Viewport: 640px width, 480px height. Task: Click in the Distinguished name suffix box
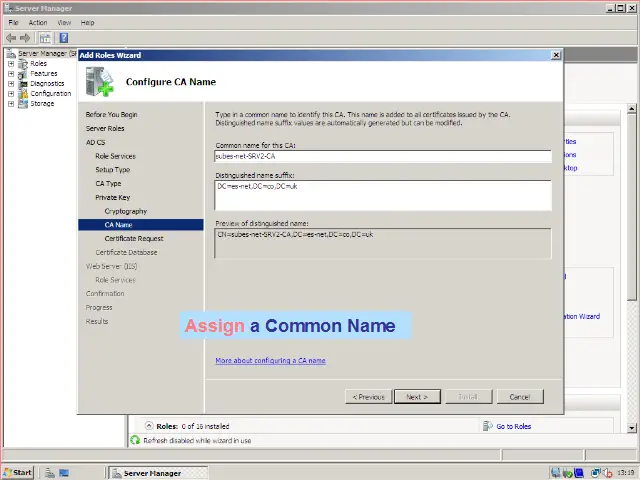[x=383, y=196]
